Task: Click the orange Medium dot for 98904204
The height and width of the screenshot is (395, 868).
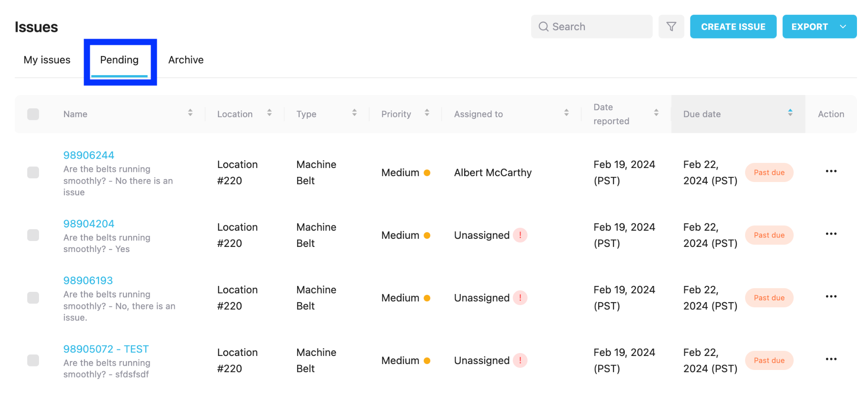Action: point(427,235)
